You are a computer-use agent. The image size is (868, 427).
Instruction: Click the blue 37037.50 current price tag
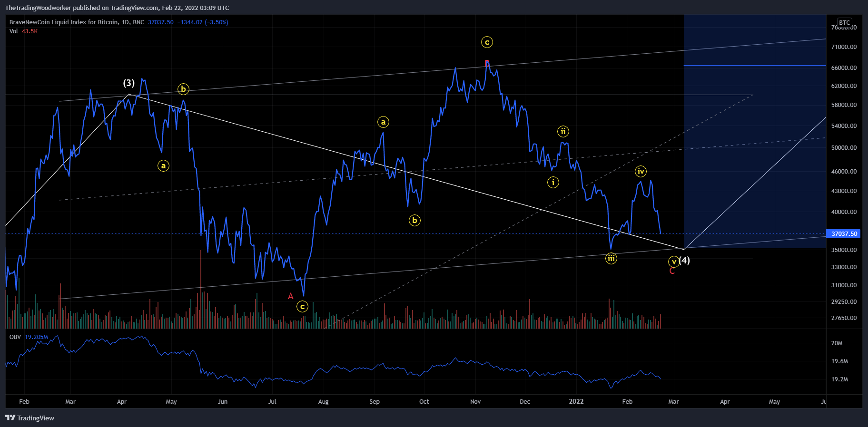(844, 233)
